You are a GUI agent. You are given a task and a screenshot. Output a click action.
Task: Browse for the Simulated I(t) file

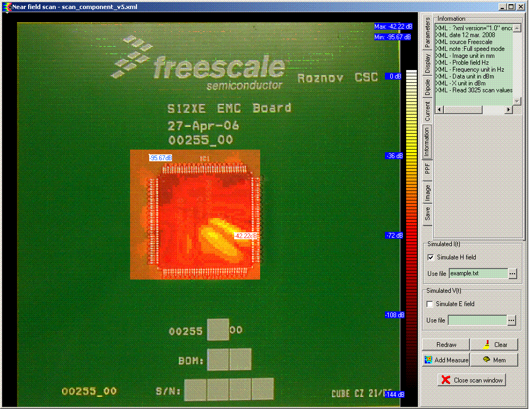coord(512,273)
